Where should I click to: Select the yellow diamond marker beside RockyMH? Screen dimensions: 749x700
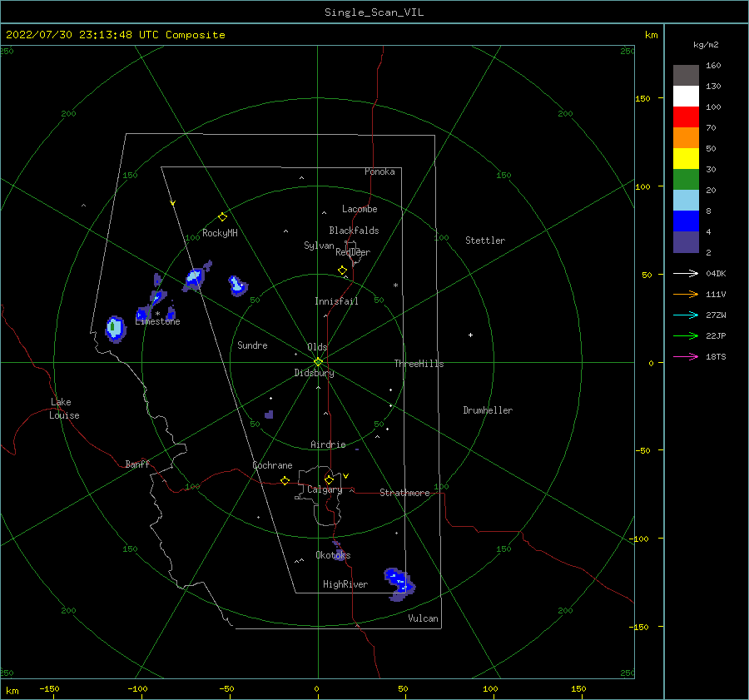(222, 217)
